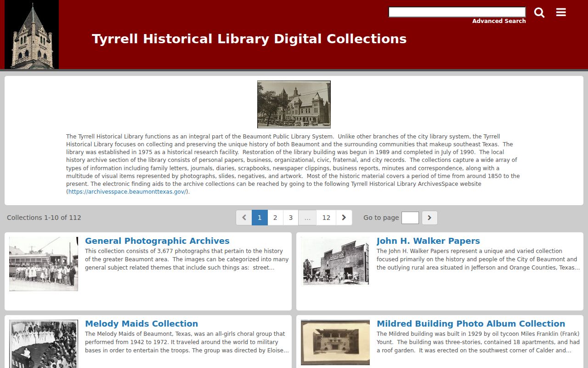
Task: Click General Photographic Archives description text
Action: 187,259
